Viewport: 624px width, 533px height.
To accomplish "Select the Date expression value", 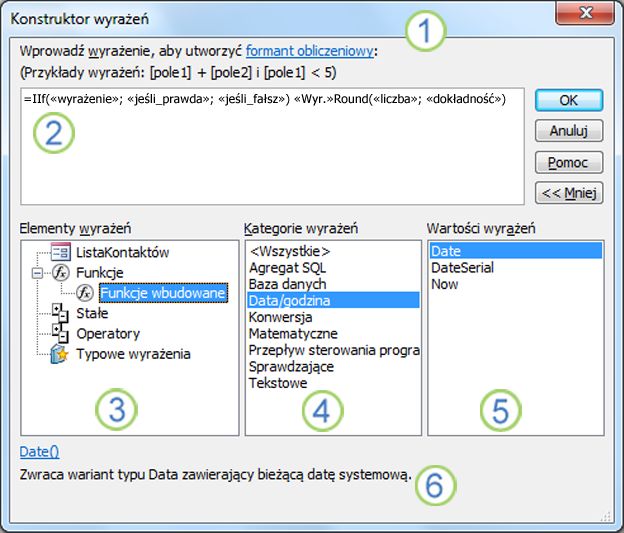I will (516, 251).
